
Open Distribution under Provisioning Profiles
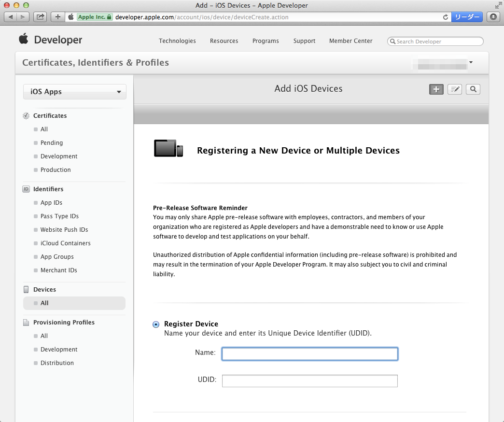click(57, 363)
